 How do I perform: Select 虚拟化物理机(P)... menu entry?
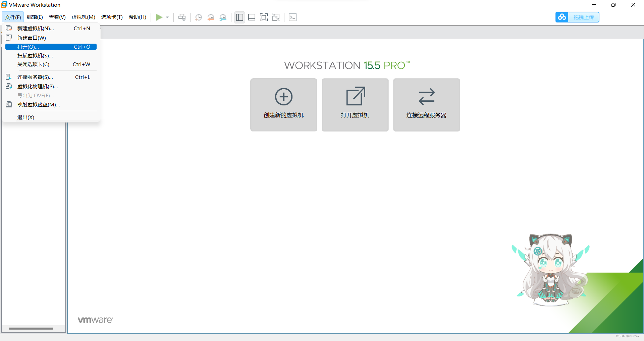pos(51,87)
